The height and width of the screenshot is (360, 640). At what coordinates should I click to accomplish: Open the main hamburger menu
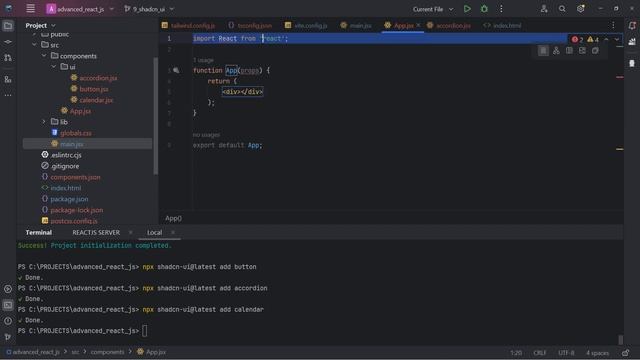(x=30, y=9)
